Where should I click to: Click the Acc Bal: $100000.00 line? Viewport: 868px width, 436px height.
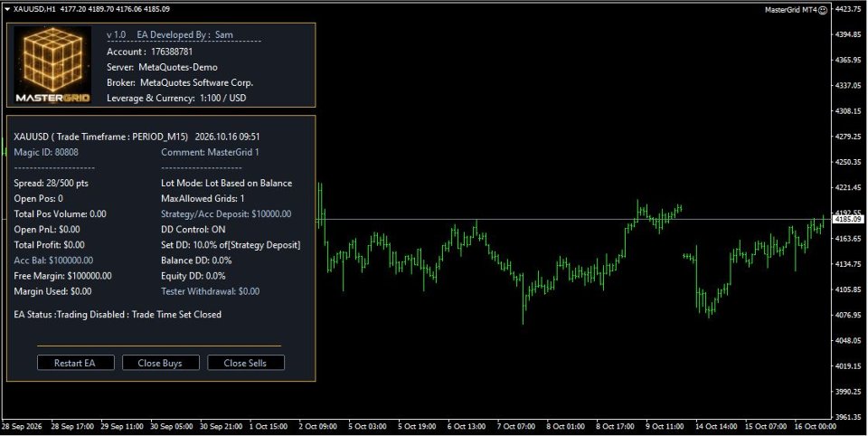[x=53, y=261]
